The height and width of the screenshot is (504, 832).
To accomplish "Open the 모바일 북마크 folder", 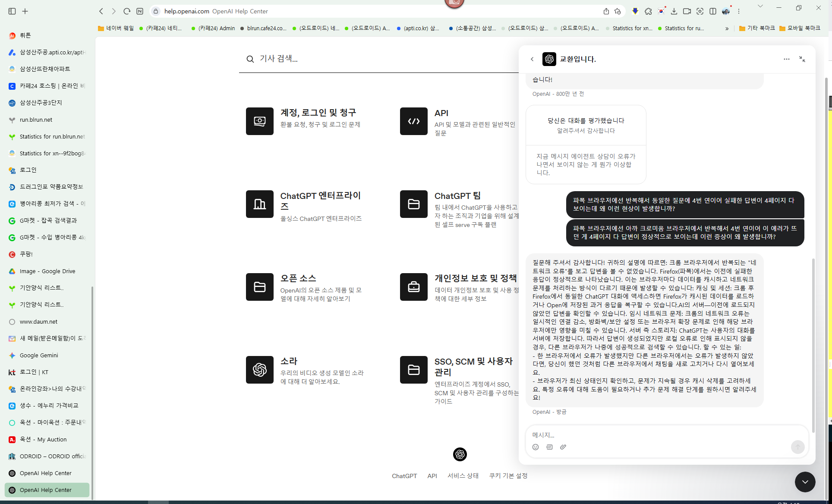I will pos(800,28).
